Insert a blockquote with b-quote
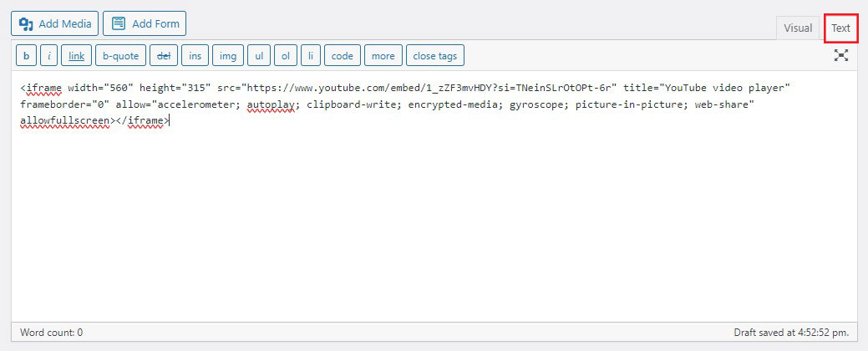868x351 pixels. (120, 56)
